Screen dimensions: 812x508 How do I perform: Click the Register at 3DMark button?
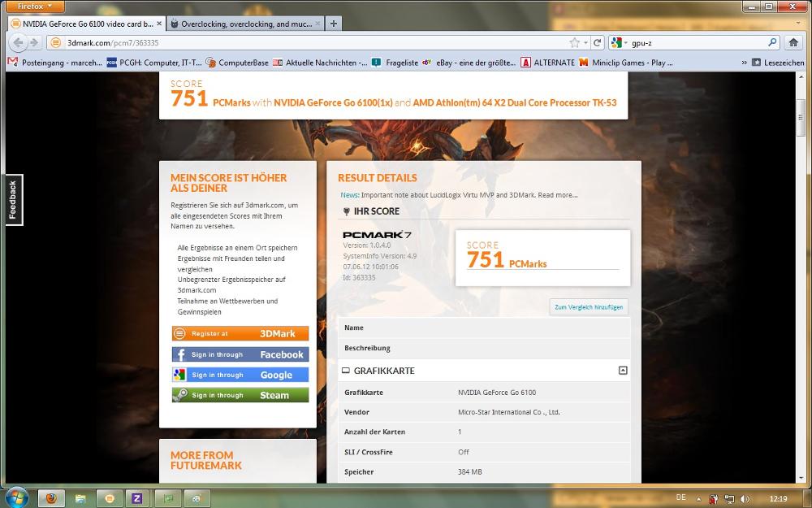click(x=240, y=333)
